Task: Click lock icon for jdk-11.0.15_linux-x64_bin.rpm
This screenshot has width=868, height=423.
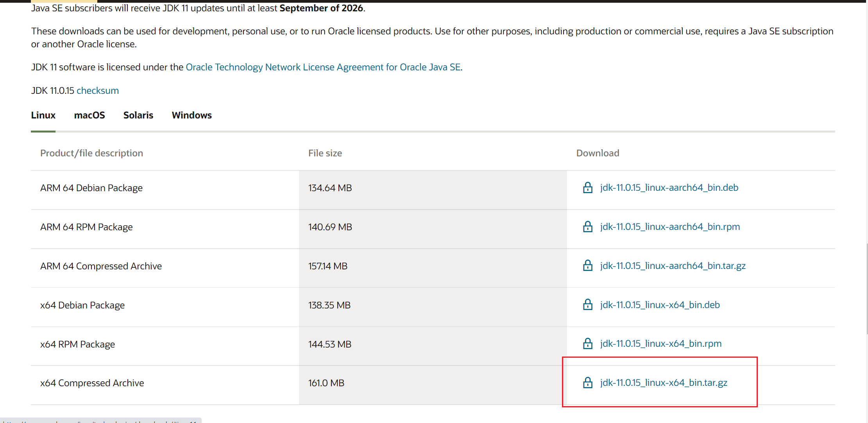Action: 587,344
